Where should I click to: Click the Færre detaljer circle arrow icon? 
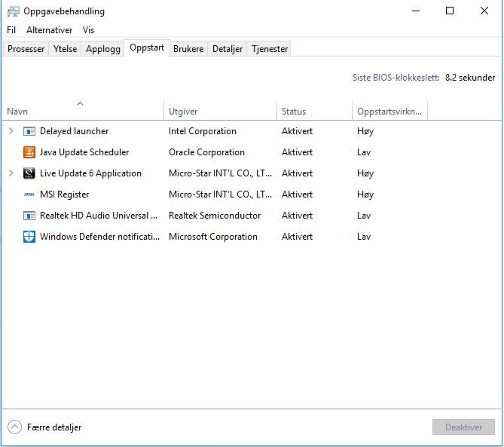click(14, 427)
